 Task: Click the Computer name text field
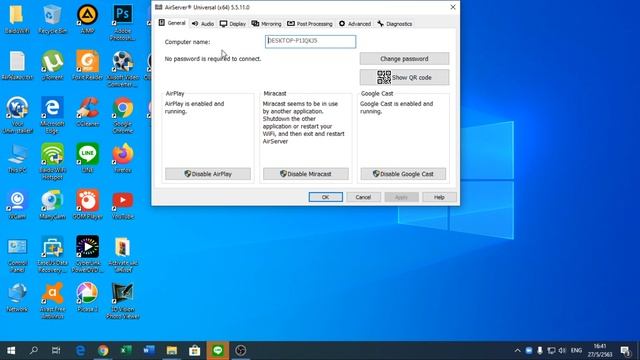(x=310, y=41)
